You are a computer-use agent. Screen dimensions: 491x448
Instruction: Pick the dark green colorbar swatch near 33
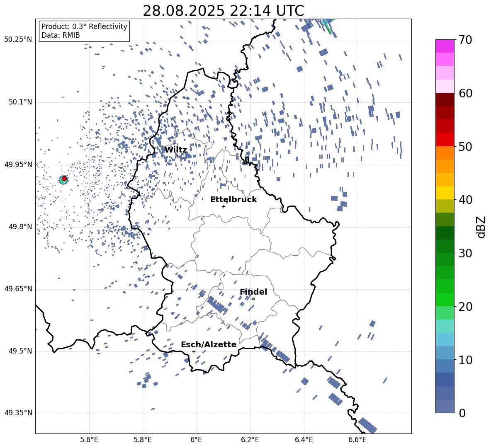coord(445,233)
